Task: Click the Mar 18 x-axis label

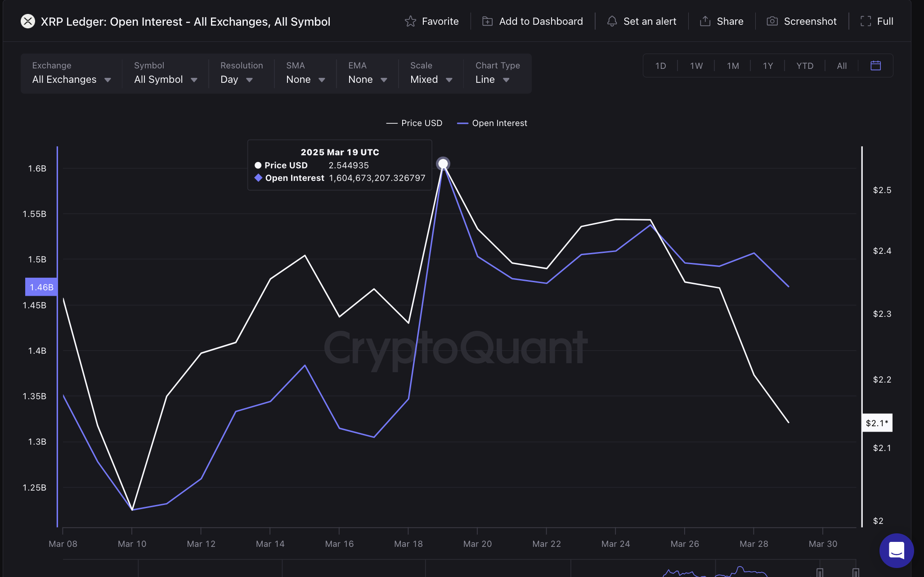Action: (x=408, y=544)
